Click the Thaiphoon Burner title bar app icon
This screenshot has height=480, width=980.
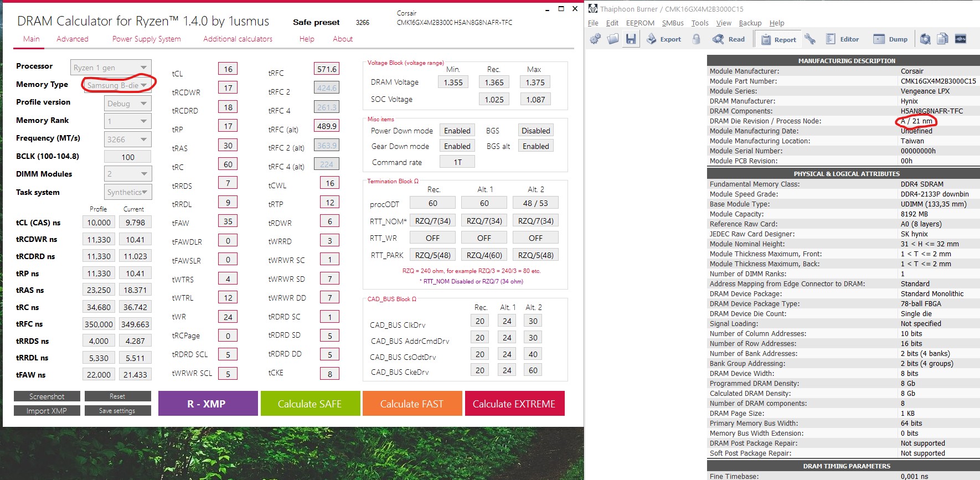[593, 8]
